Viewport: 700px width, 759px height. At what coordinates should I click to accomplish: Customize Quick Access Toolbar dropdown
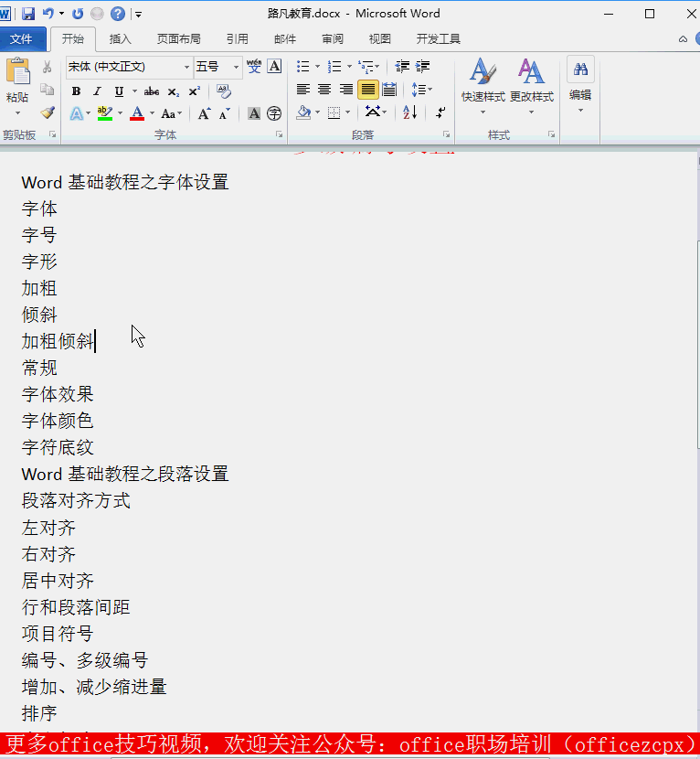(138, 15)
